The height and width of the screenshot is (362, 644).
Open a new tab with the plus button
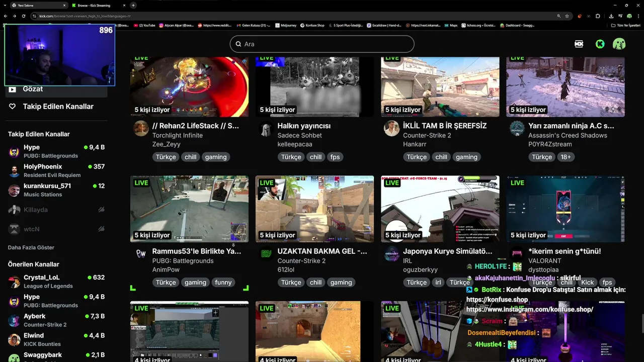[133, 6]
